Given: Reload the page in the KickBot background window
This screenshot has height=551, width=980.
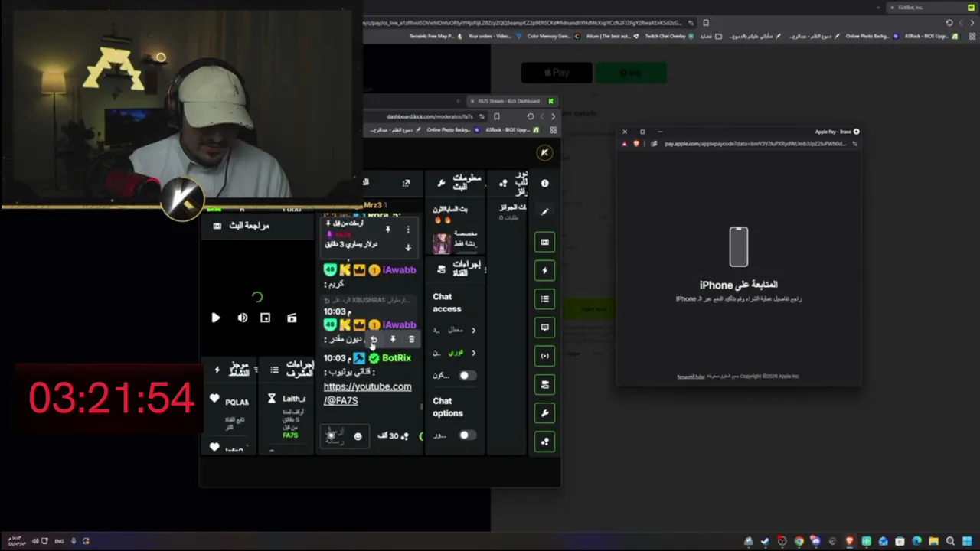Looking at the screenshot, I should [x=949, y=23].
